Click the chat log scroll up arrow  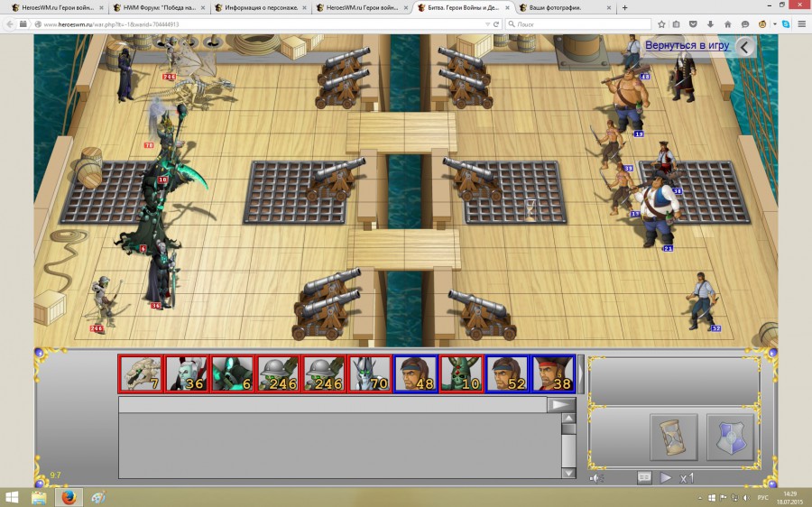pos(568,419)
